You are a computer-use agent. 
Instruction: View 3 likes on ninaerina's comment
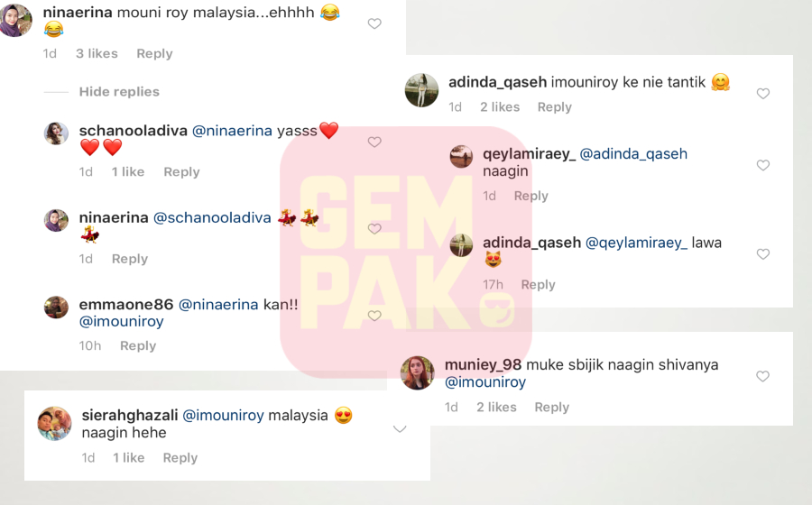97,54
